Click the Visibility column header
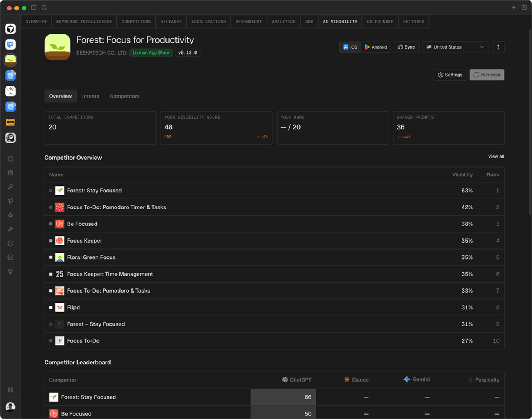 click(462, 175)
